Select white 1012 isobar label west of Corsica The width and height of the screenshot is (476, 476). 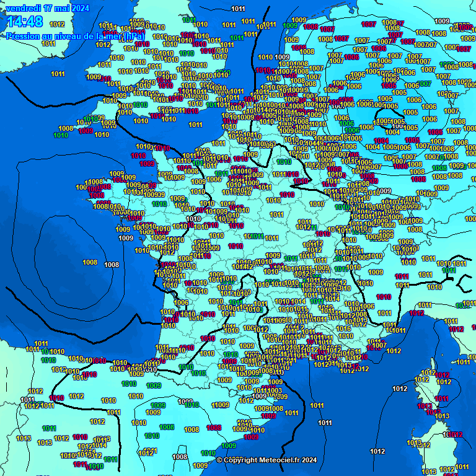[x=400, y=389]
